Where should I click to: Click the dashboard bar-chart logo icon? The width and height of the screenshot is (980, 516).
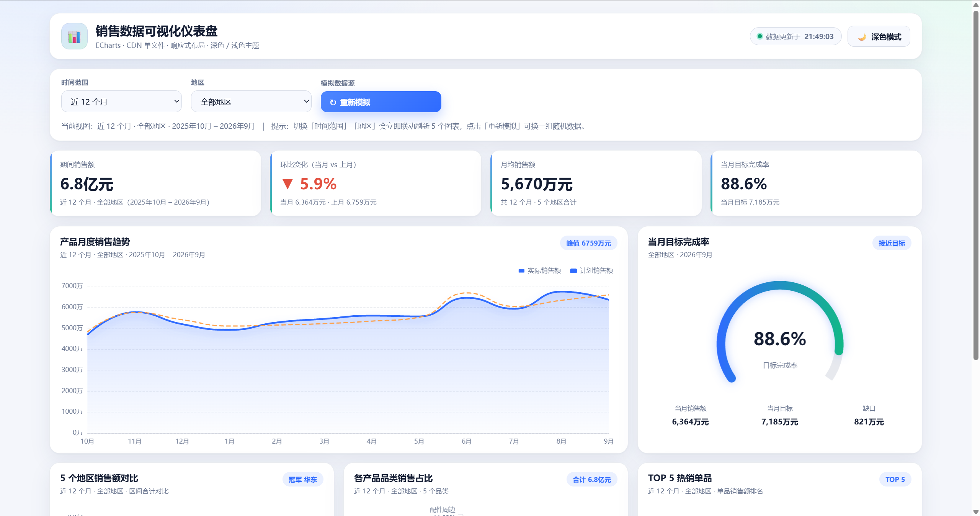tap(74, 36)
